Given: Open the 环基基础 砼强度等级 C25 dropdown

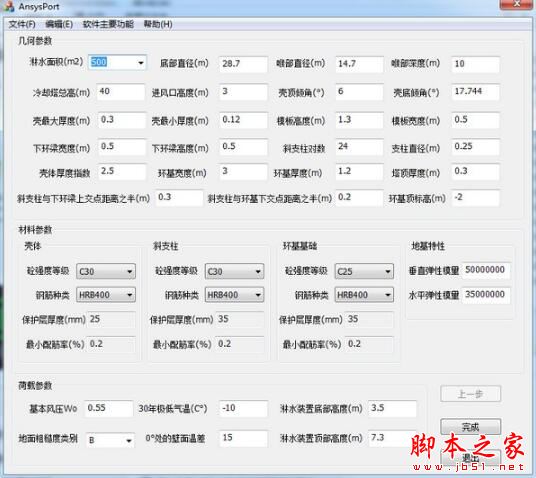Looking at the screenshot, I should [364, 271].
